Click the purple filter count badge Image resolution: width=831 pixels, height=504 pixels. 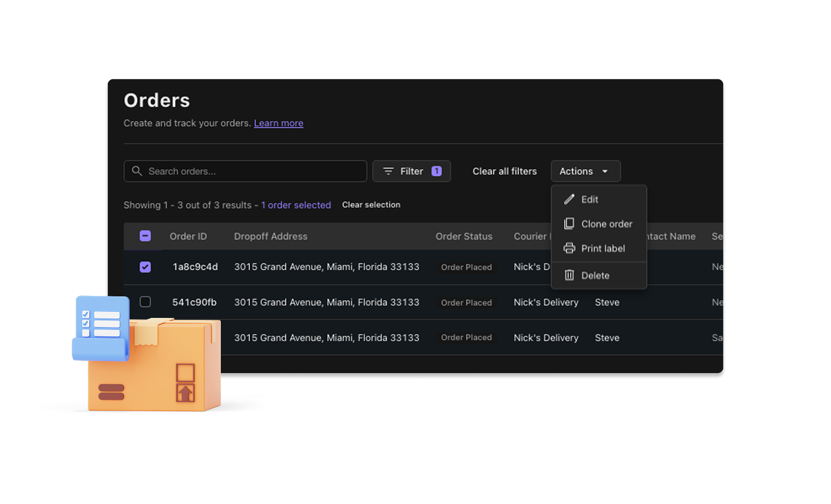(437, 171)
